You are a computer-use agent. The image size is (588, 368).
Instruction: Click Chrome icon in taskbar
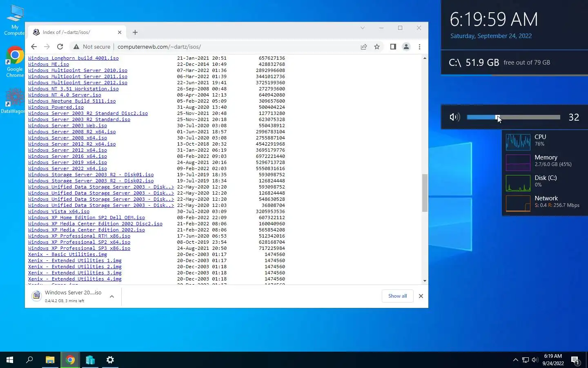point(70,360)
